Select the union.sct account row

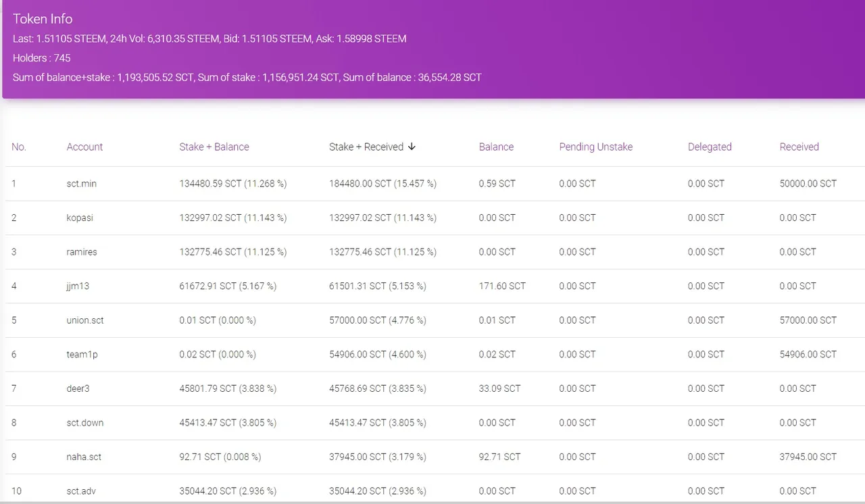pos(84,320)
